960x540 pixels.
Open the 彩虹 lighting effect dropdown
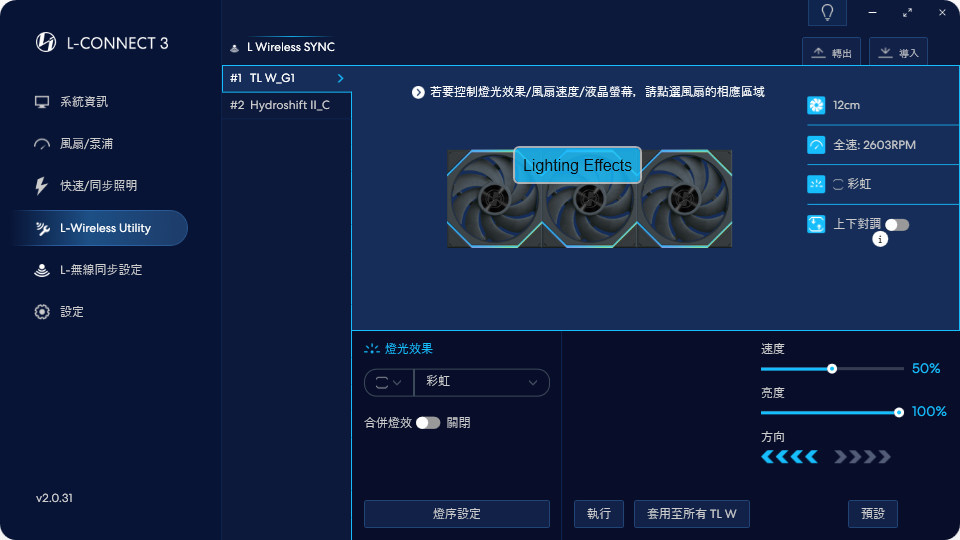[x=481, y=382]
